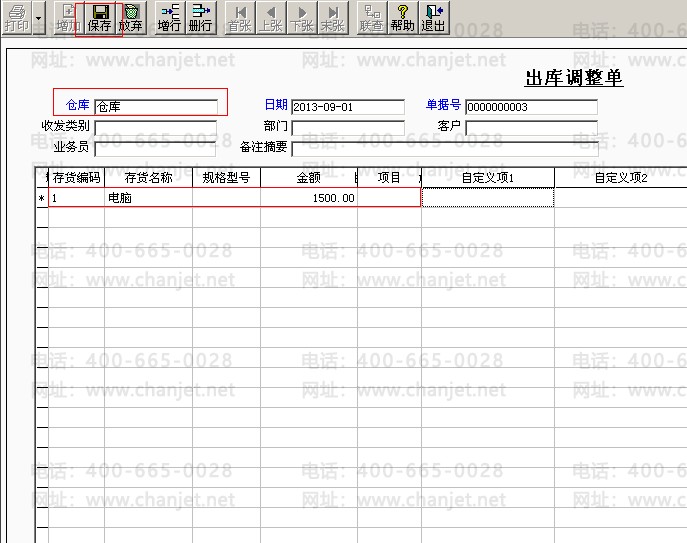Click the 收发类别 input field

pos(156,128)
